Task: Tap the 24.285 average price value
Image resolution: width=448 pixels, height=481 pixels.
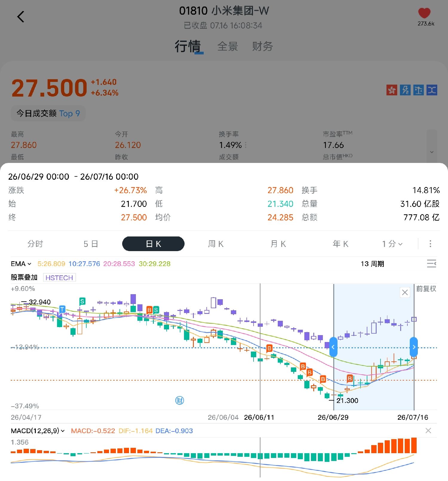Action: point(280,217)
